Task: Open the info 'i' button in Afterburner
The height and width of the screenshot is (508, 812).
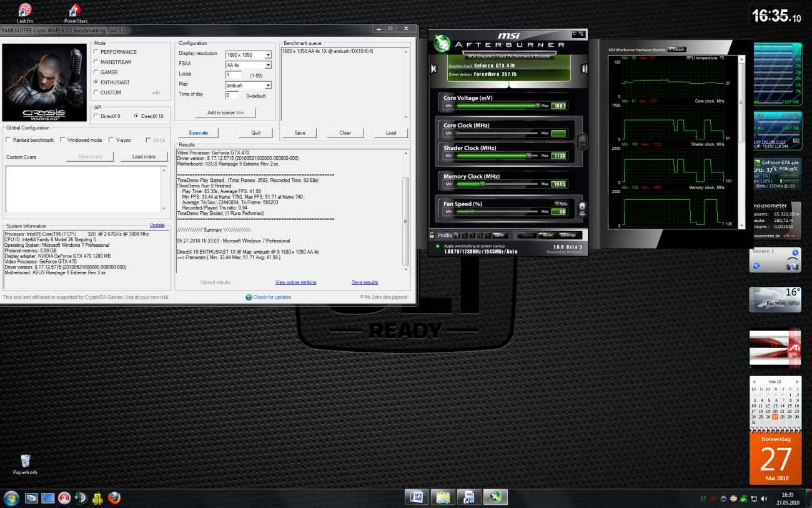Action: pos(583,69)
